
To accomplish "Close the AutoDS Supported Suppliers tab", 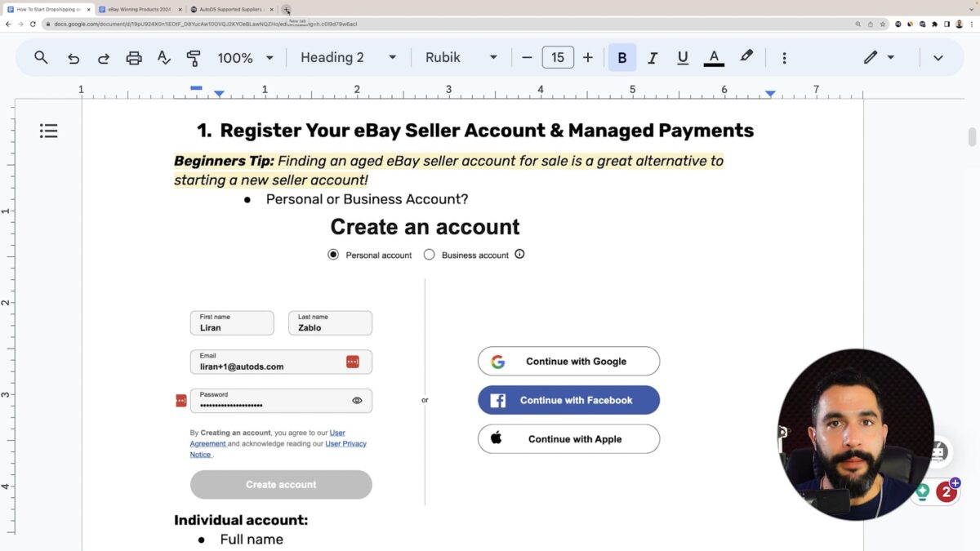I will pos(271,9).
